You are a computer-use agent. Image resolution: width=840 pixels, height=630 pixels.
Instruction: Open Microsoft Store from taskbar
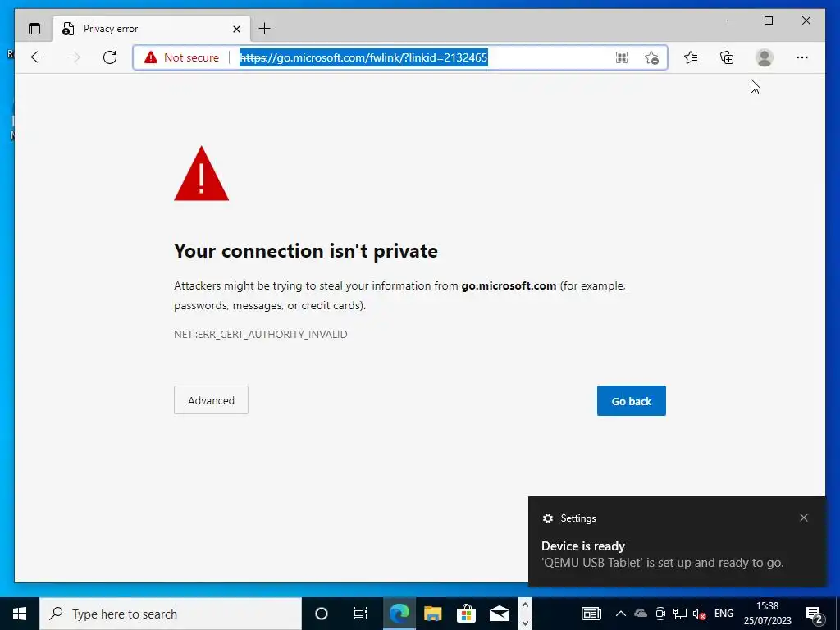[466, 614]
